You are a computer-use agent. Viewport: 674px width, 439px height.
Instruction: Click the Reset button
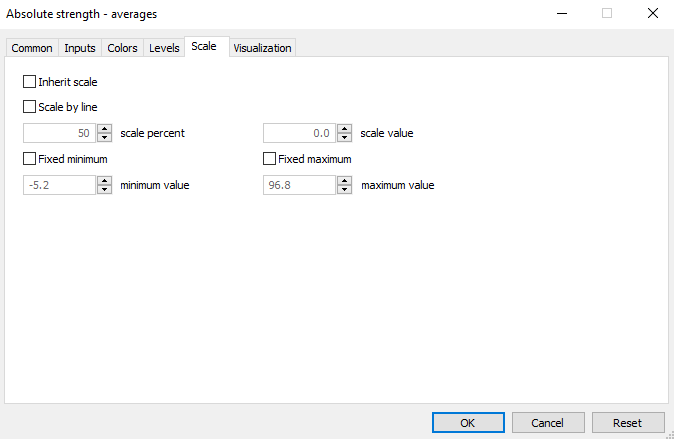[629, 422]
